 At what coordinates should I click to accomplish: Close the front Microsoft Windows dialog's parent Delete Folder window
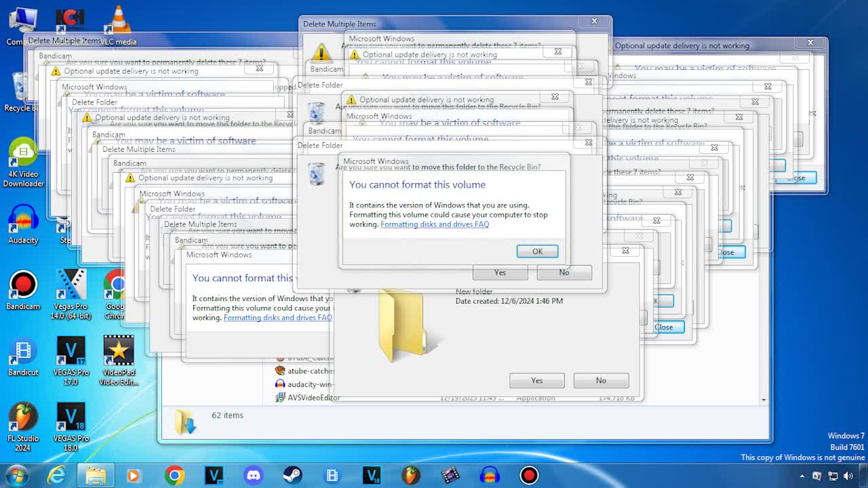pyautogui.click(x=588, y=142)
